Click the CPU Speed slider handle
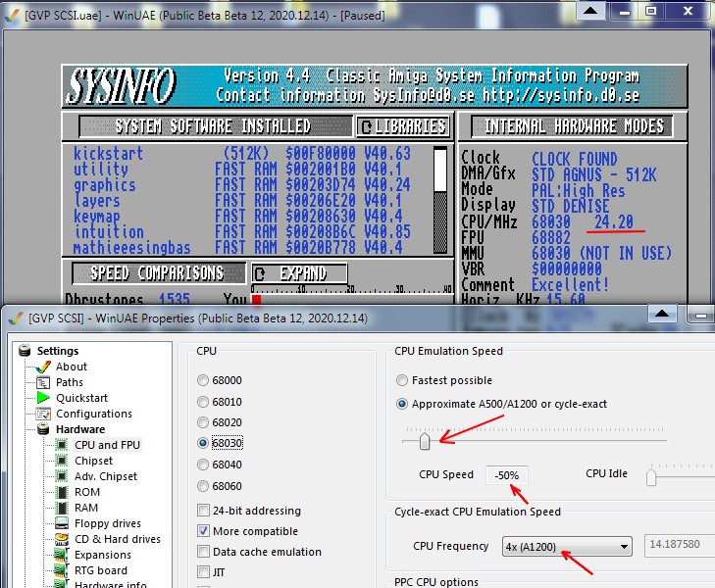 pos(425,442)
